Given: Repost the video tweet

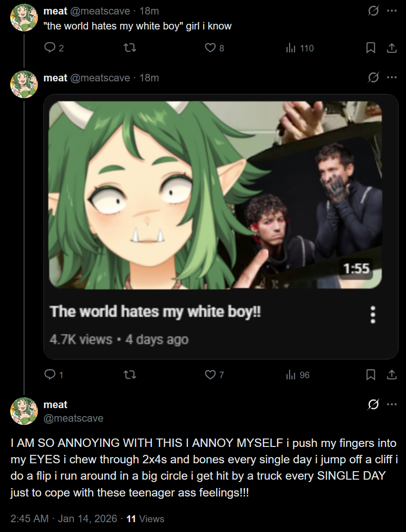Looking at the screenshot, I should (x=130, y=374).
